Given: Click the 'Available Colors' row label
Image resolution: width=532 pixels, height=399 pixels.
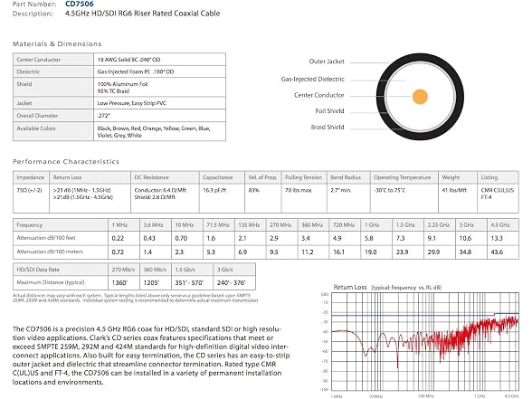Looking at the screenshot, I should (x=36, y=128).
